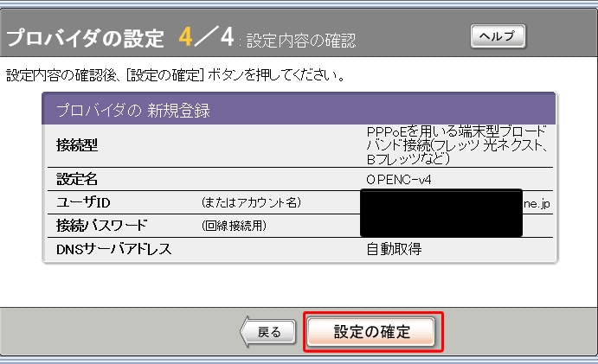Select the OPENC-v4 setting name value
598x364 pixels.
[396, 181]
